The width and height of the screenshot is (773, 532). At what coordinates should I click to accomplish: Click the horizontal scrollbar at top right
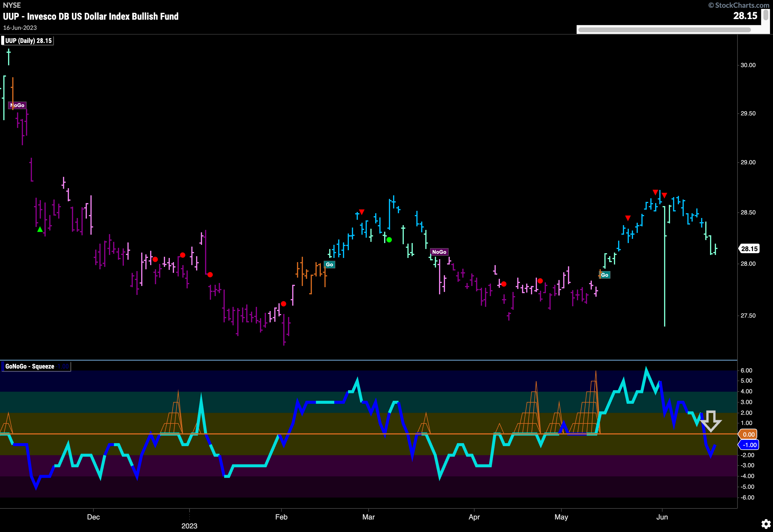coord(664,30)
